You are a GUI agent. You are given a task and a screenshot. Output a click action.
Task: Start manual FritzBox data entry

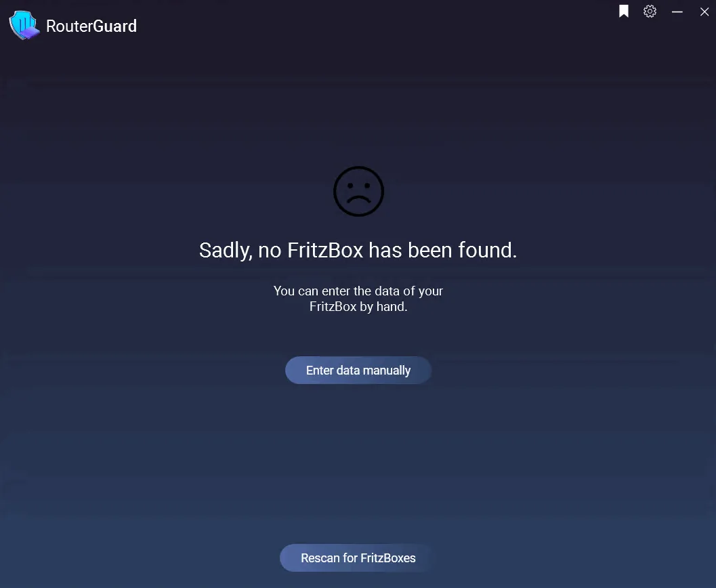358,371
